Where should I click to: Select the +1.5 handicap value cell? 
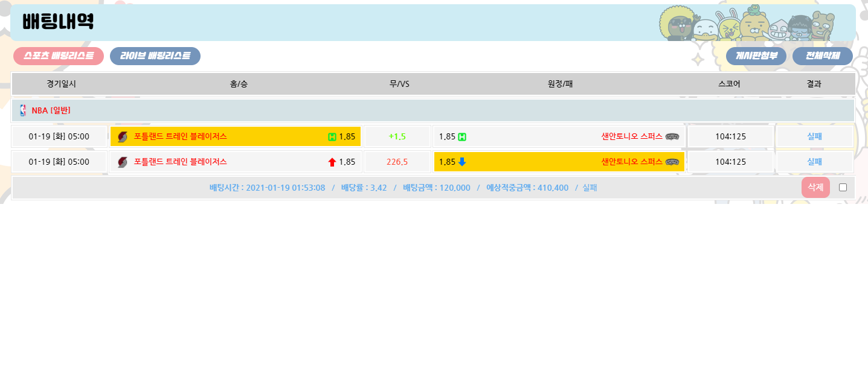pos(397,136)
